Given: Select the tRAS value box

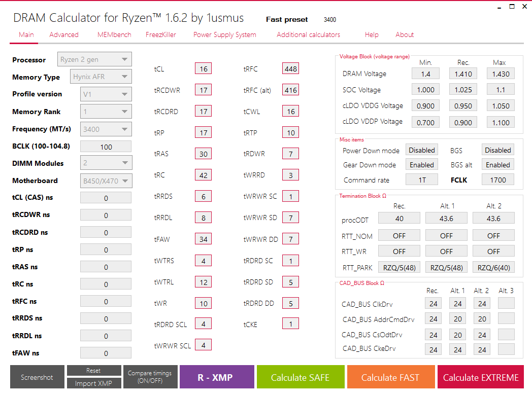Looking at the screenshot, I should coord(203,154).
